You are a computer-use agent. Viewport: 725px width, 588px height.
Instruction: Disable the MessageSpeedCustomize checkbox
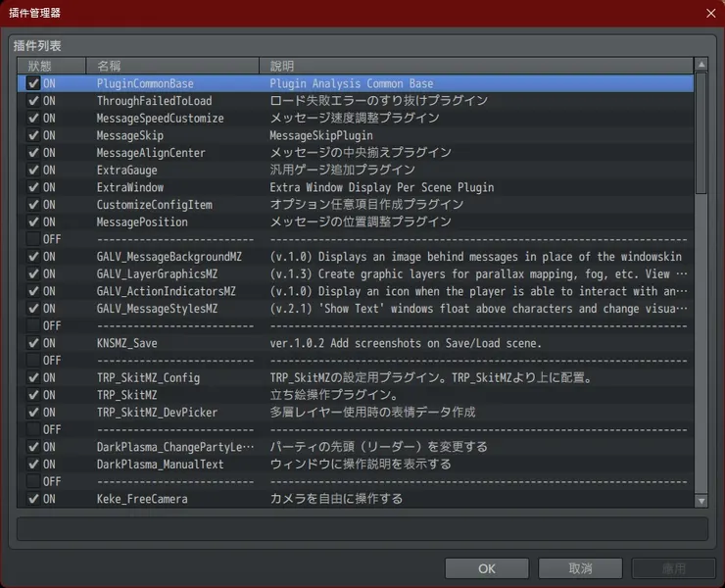point(33,118)
